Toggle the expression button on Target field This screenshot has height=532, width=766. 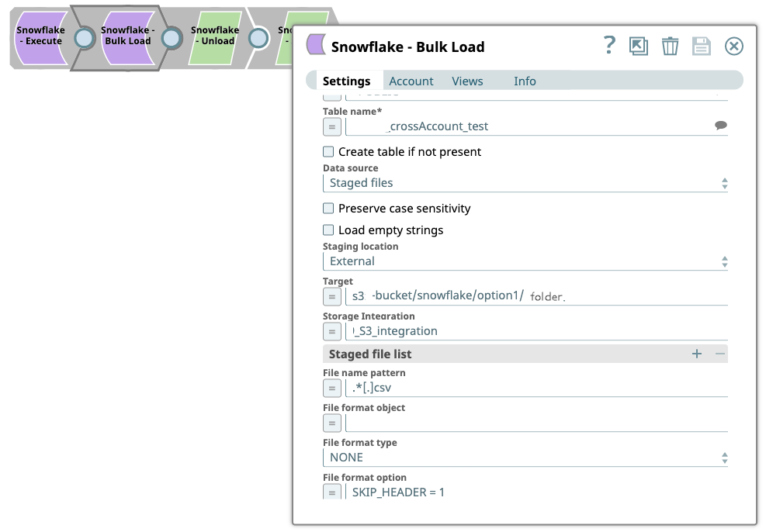click(331, 296)
